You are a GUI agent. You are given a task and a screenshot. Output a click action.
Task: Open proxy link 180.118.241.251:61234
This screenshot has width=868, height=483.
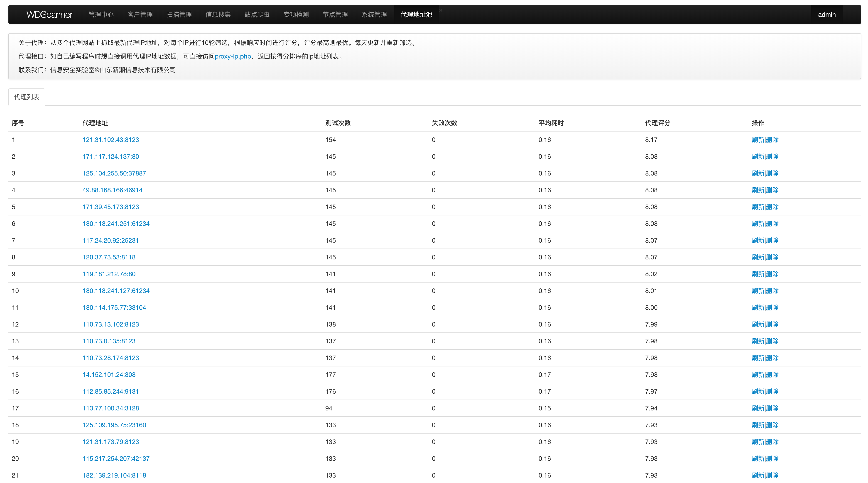coord(116,224)
